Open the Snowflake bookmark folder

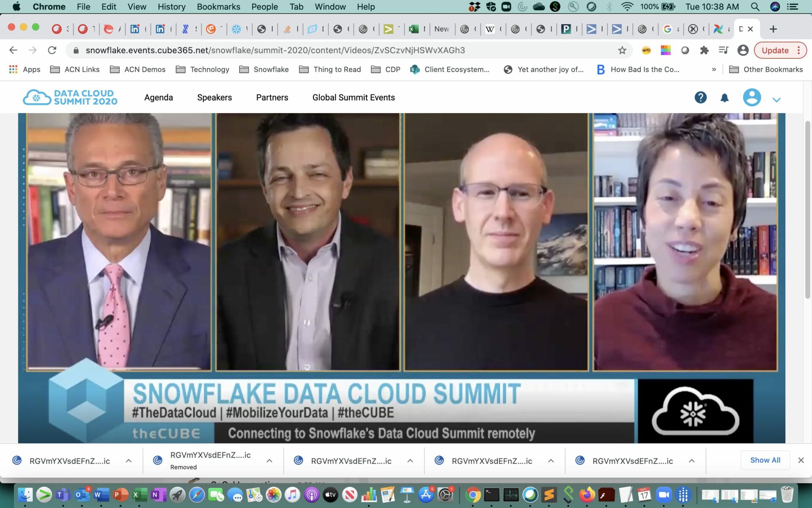pyautogui.click(x=264, y=69)
